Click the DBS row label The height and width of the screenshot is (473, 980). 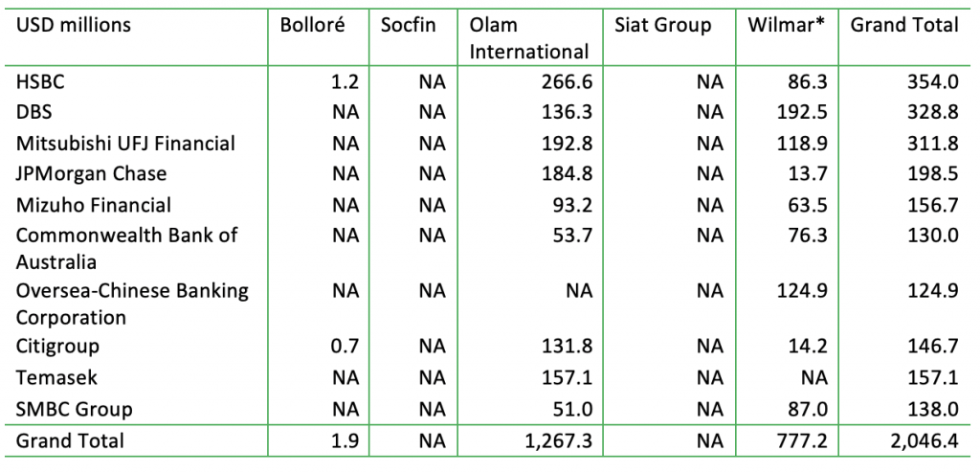(34, 113)
